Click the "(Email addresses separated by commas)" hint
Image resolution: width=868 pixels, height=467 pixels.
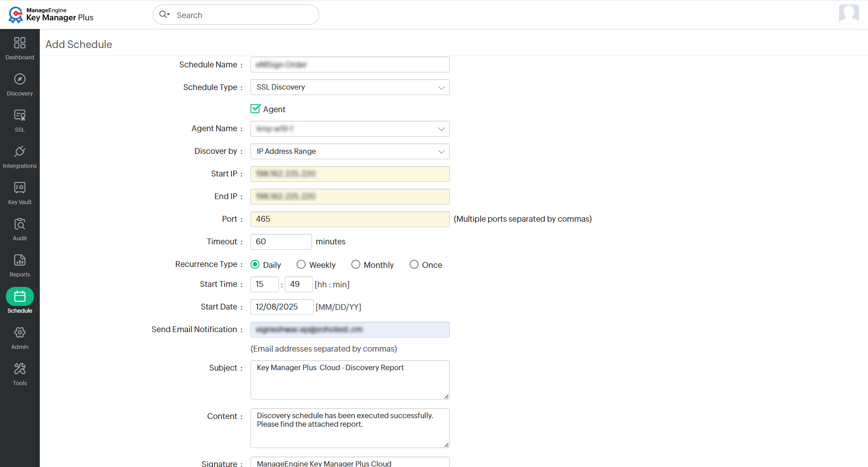click(x=324, y=349)
